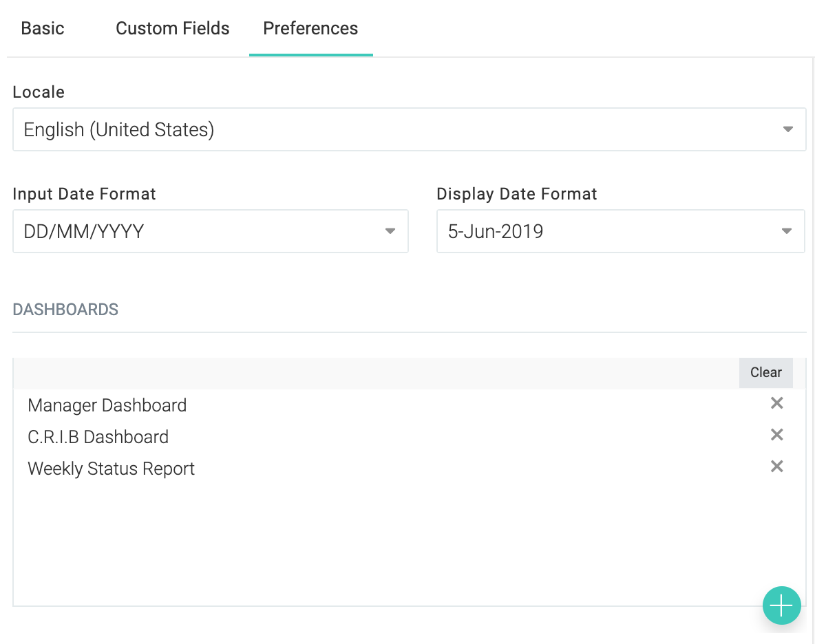Select the C.R.I.B Dashboard entry
Viewport: 815px width, 644px height.
coord(98,437)
